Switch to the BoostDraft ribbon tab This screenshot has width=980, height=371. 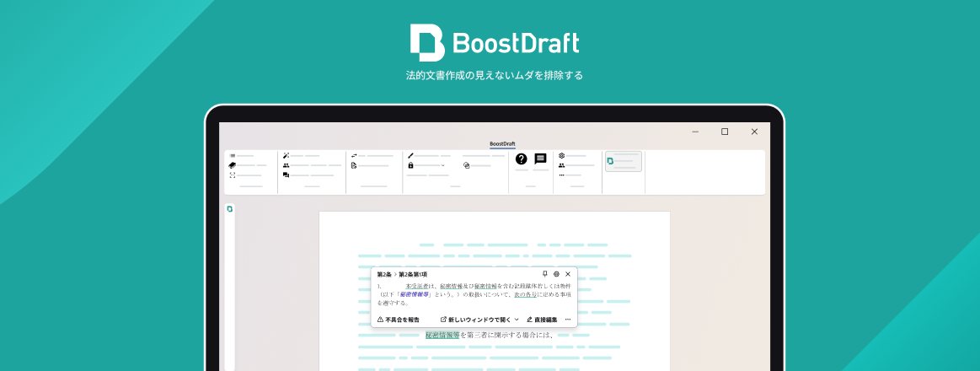coord(502,144)
